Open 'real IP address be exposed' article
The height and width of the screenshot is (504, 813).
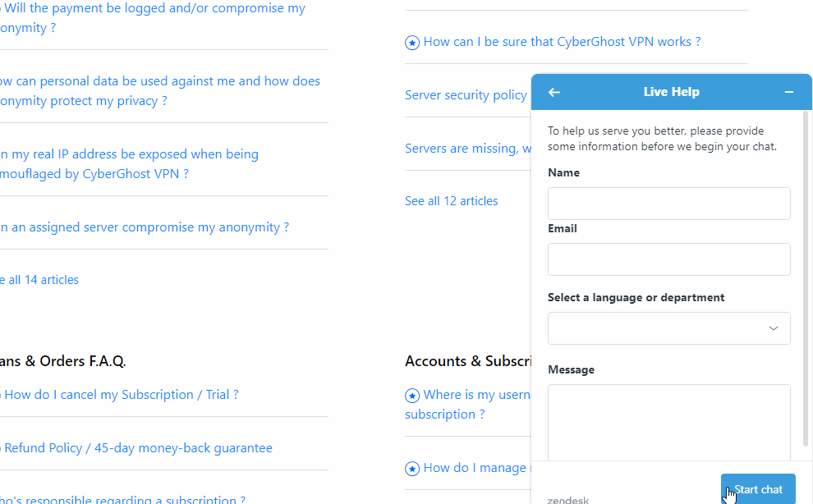tap(129, 164)
